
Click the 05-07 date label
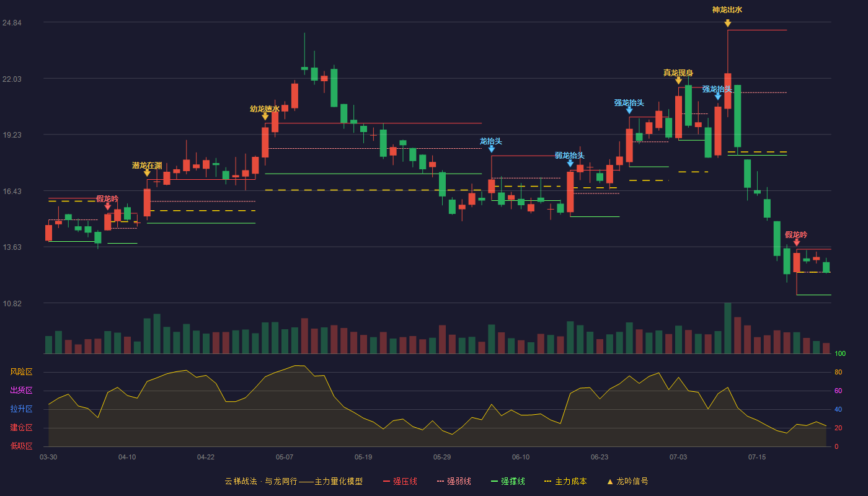coord(285,457)
